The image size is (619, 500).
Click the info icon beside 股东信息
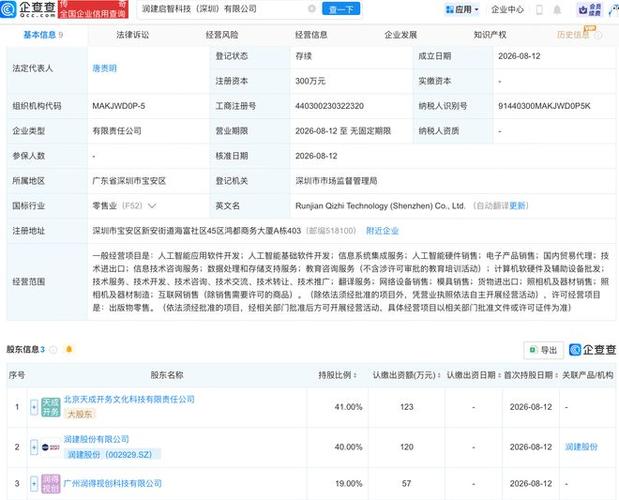pyautogui.click(x=54, y=350)
